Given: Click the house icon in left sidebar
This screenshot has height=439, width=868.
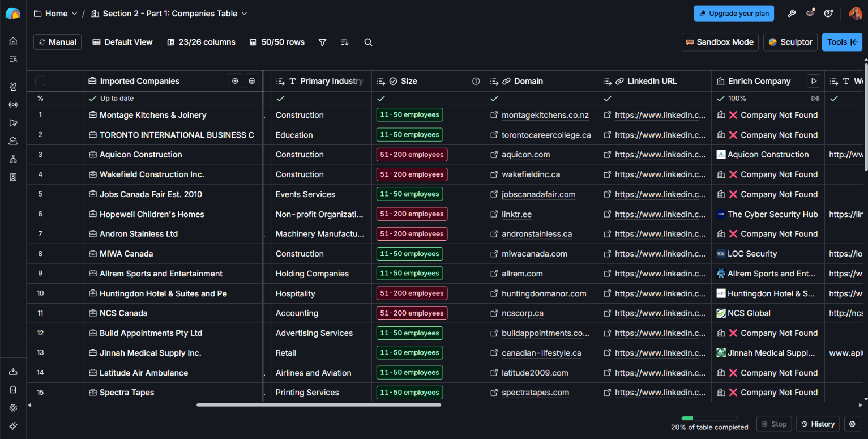Looking at the screenshot, I should coord(13,41).
